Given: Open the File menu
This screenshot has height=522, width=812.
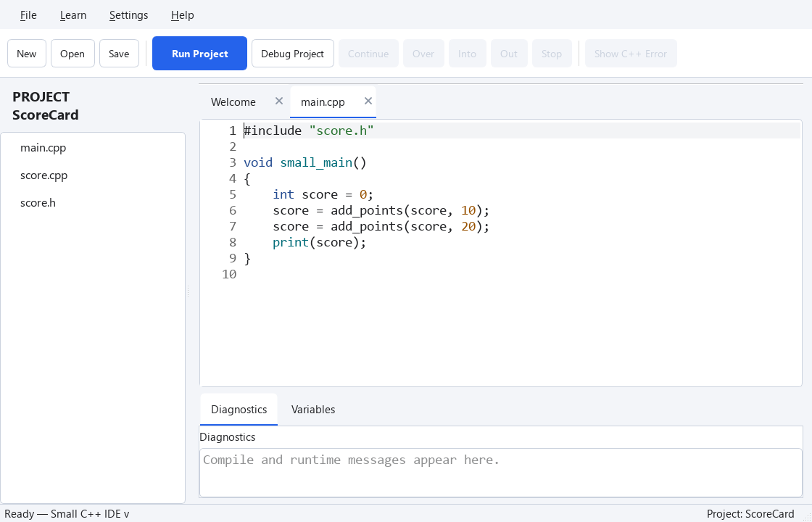Looking at the screenshot, I should 28,15.
